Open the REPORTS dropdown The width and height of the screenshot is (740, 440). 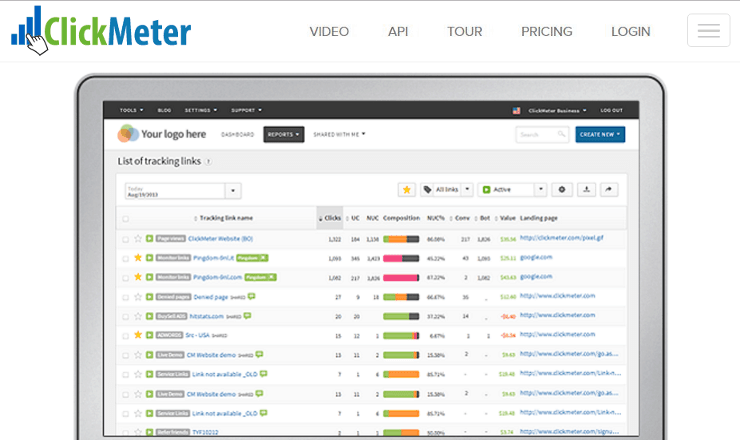284,135
